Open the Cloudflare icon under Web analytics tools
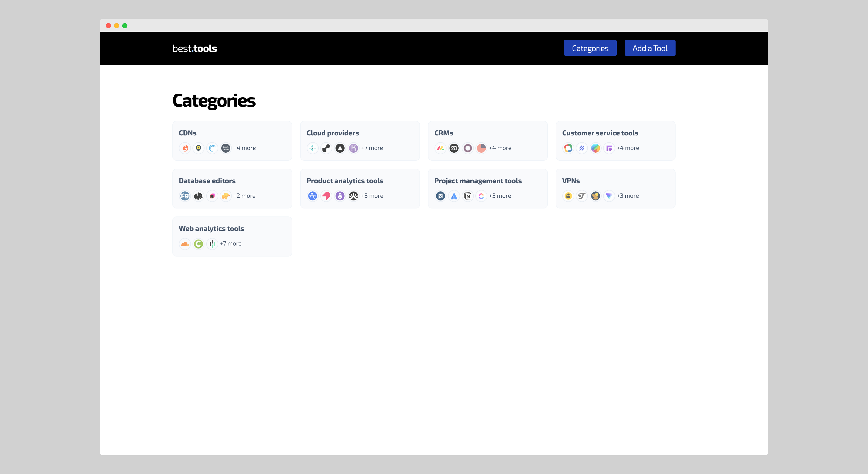This screenshot has height=474, width=868. tap(185, 244)
